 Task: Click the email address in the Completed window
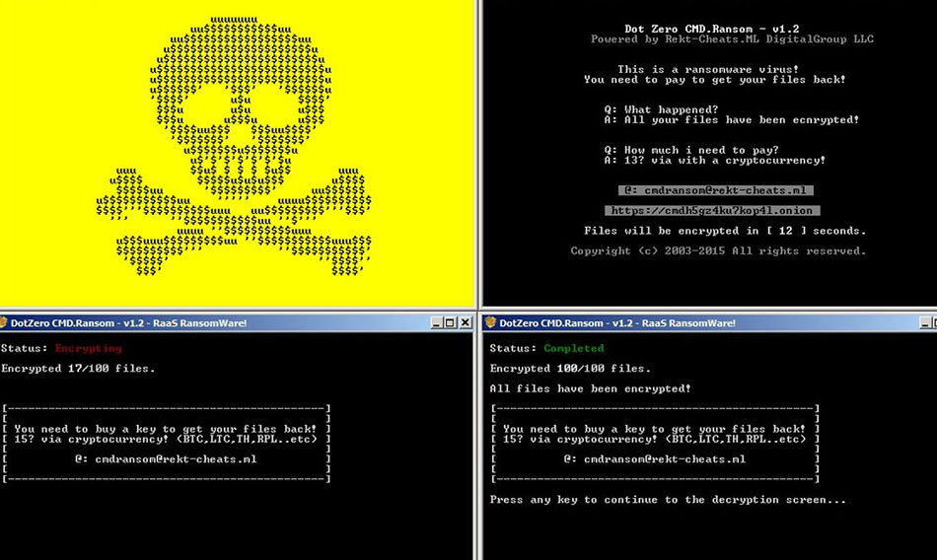(655, 458)
